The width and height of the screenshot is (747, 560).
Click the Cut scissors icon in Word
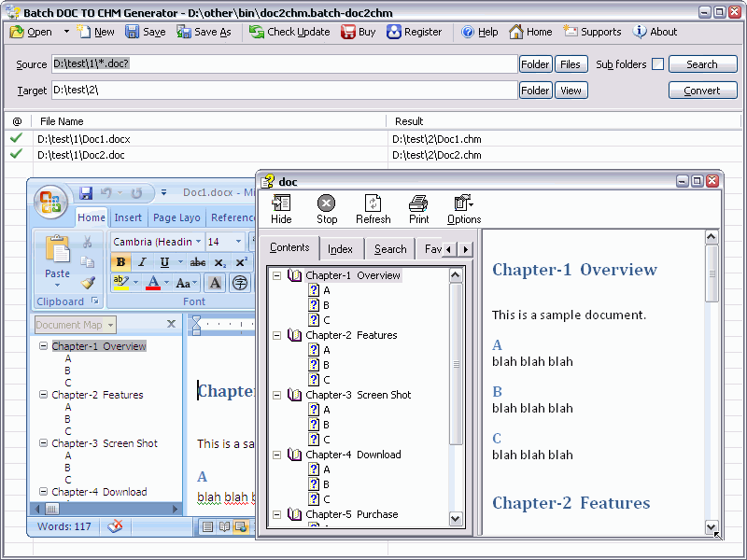coord(87,242)
